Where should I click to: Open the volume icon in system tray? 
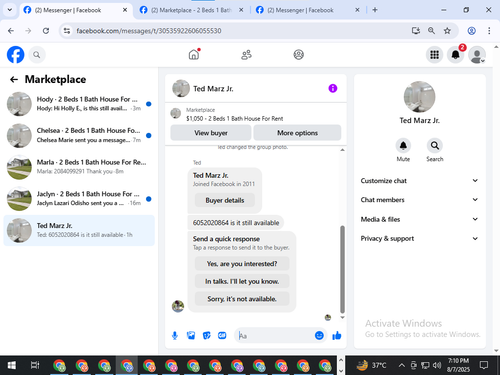tap(437, 365)
